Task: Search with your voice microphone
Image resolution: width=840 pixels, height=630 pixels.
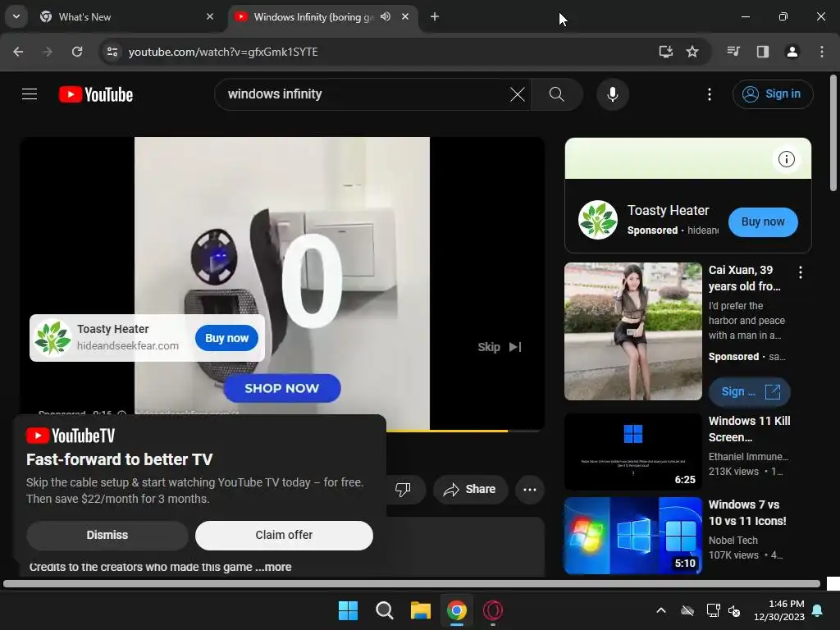Action: click(612, 94)
